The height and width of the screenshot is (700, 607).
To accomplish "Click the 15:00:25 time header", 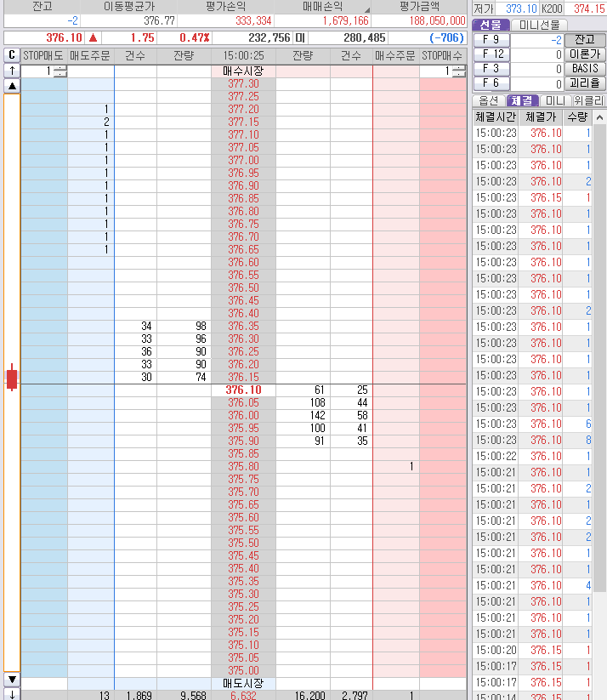I will click(x=243, y=56).
